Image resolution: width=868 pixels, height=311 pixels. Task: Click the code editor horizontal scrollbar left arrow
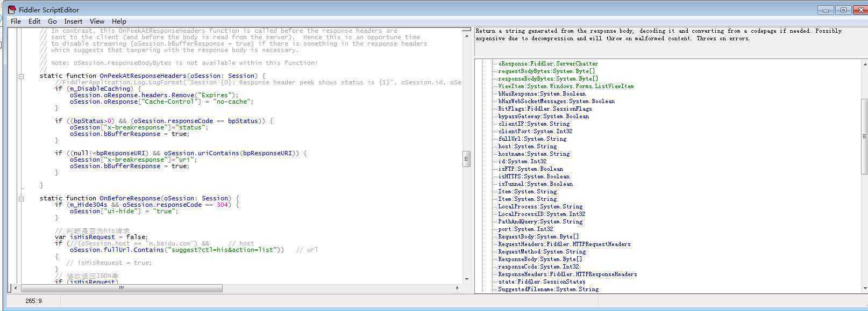[x=16, y=288]
